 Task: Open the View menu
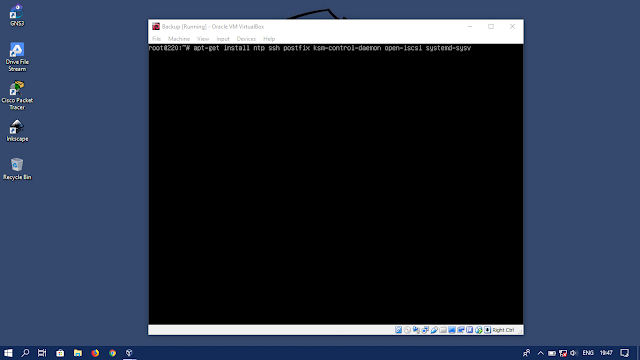point(203,39)
